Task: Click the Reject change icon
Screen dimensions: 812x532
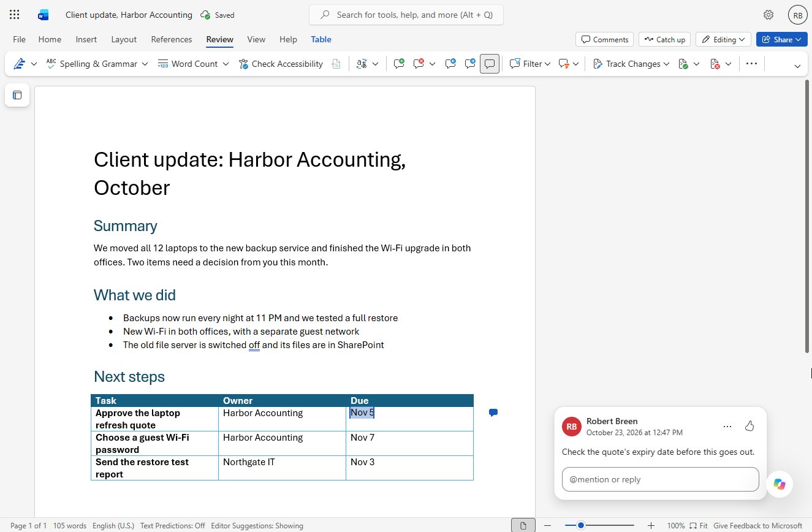Action: 715,64
